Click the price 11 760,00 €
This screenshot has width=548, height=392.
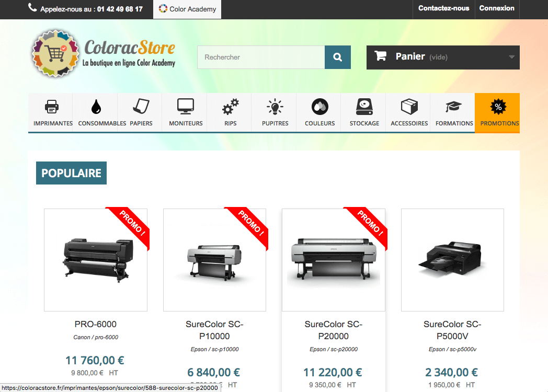(95, 360)
